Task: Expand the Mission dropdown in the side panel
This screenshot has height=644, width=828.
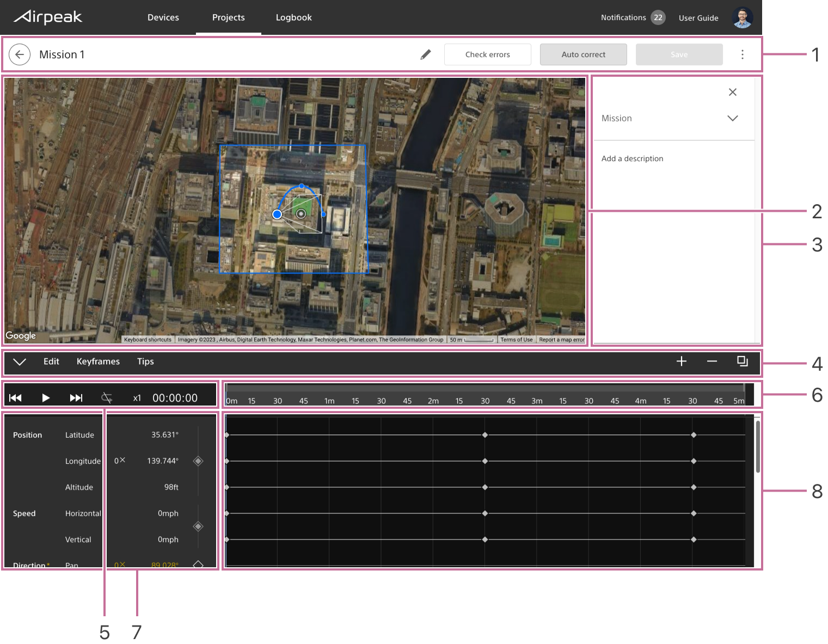Action: pyautogui.click(x=733, y=118)
